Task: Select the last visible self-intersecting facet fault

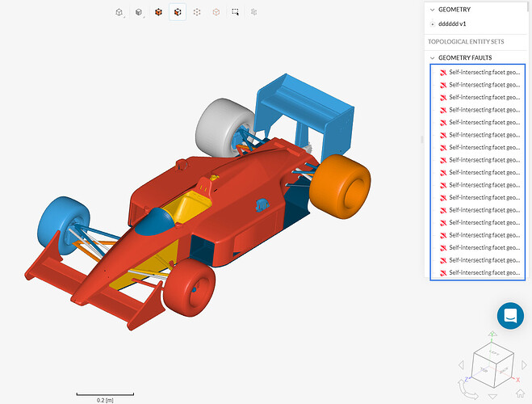Action: 478,272
